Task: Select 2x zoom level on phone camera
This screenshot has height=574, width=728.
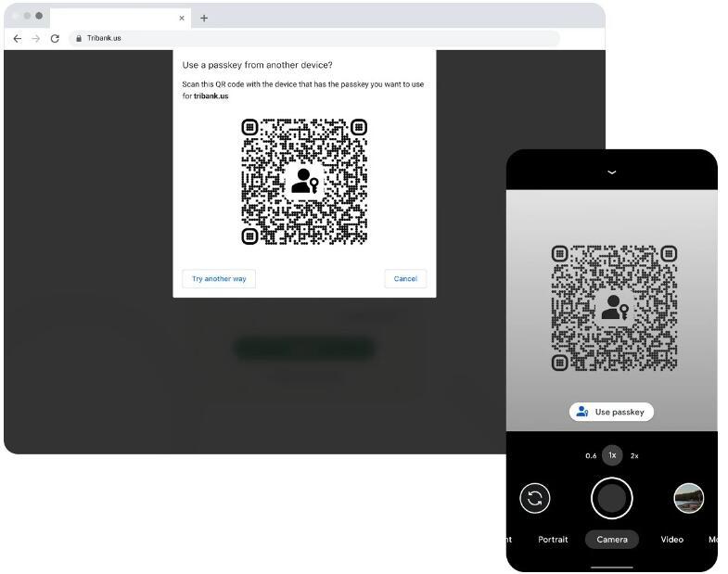Action: 634,456
